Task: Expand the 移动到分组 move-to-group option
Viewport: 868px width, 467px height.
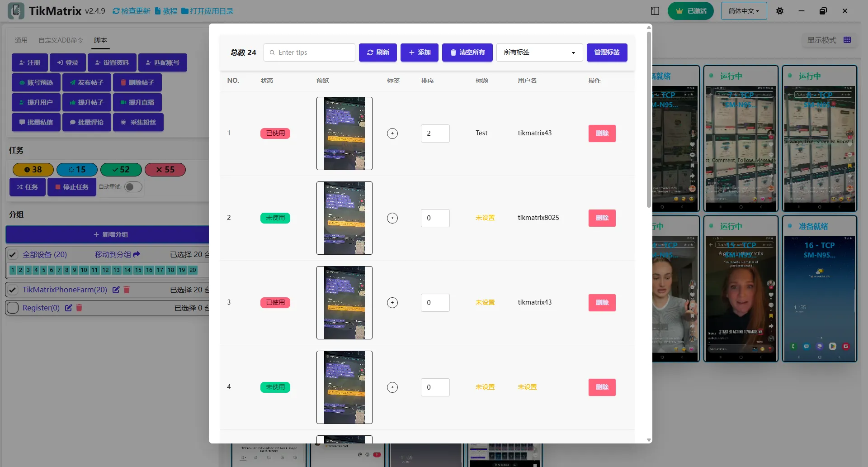Action: coord(117,255)
